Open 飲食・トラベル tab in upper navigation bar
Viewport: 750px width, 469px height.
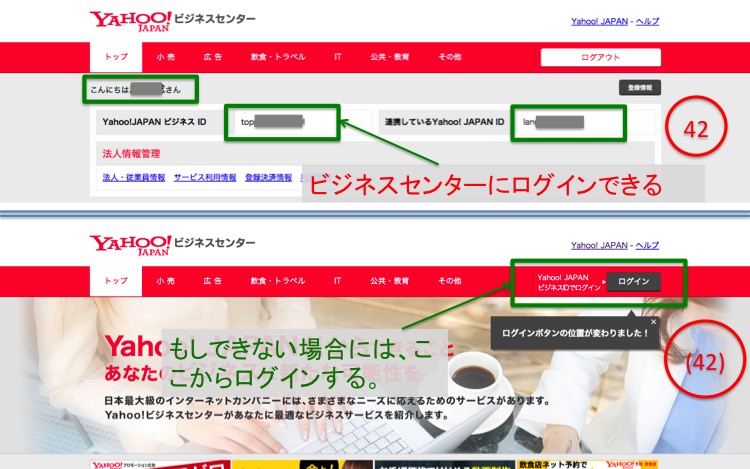click(278, 57)
